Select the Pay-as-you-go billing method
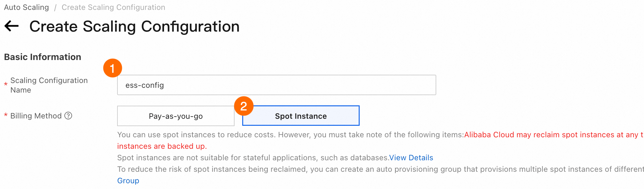This screenshot has height=189, width=644. pyautogui.click(x=176, y=116)
